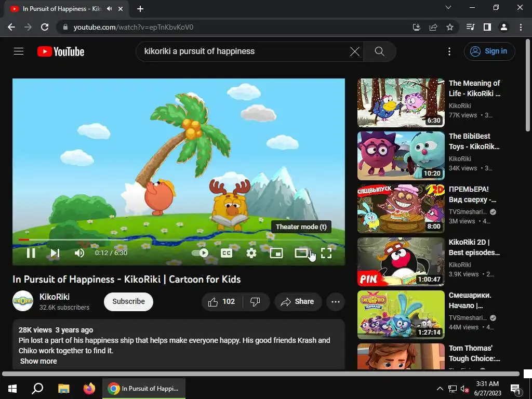This screenshot has height=399, width=532.
Task: Dislike the video
Action: pos(255,302)
